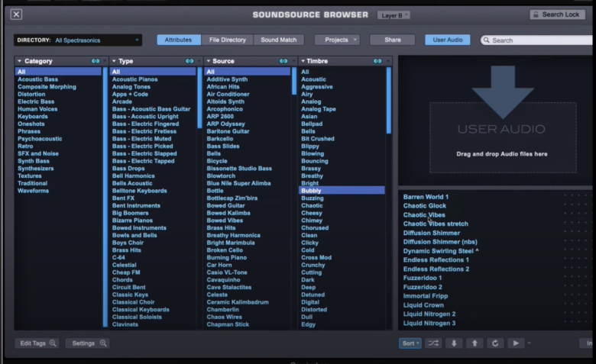Select the Liquid Nitrogen 2 result
Viewport: 596px width, 364px height.
(429, 314)
